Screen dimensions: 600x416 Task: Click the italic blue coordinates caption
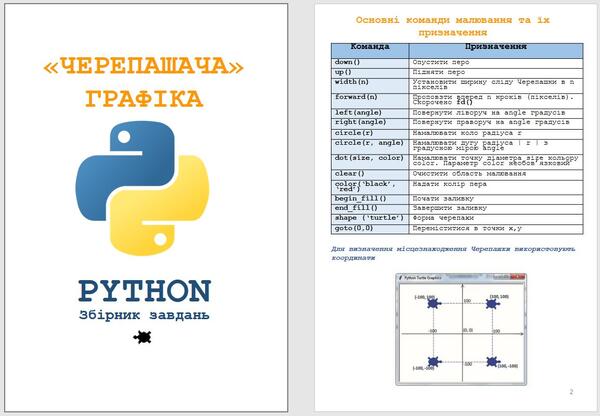453,253
